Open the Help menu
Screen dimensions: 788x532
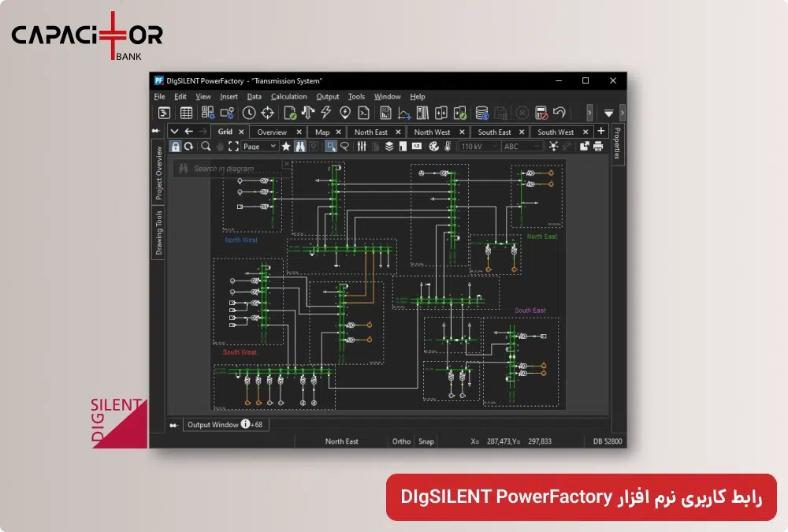tap(417, 96)
